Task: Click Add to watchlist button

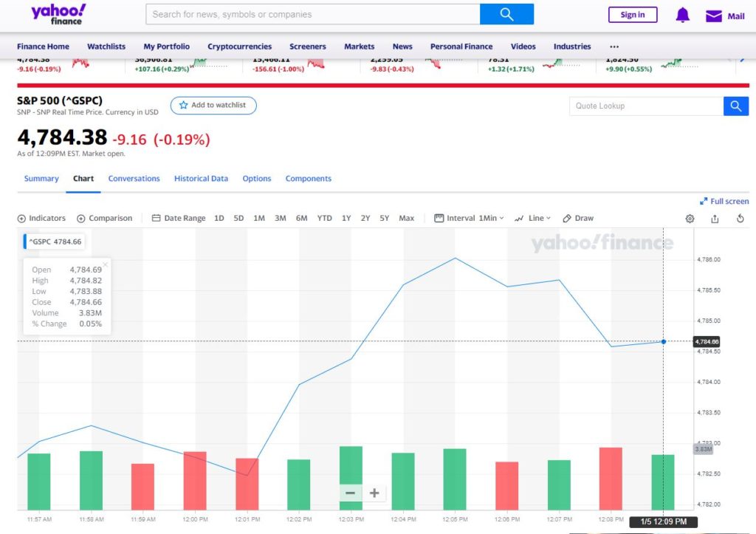Action: click(x=213, y=105)
